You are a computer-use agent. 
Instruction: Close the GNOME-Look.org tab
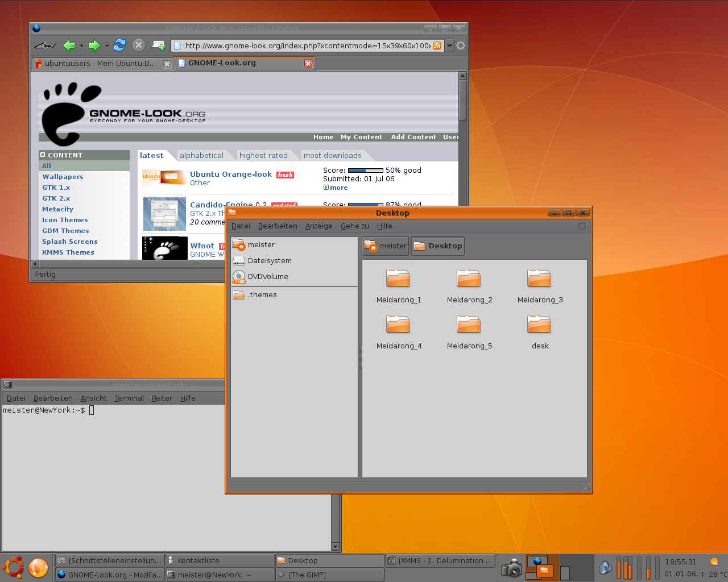coord(308,64)
